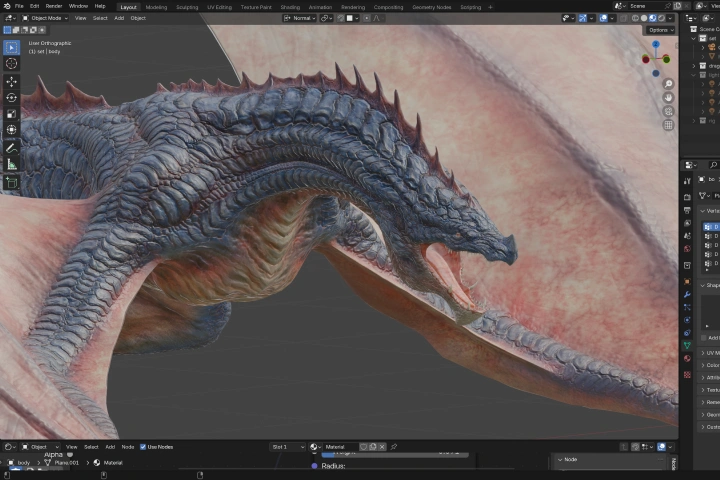Toggle snapping magnet button
720x480 pixels.
(x=340, y=18)
